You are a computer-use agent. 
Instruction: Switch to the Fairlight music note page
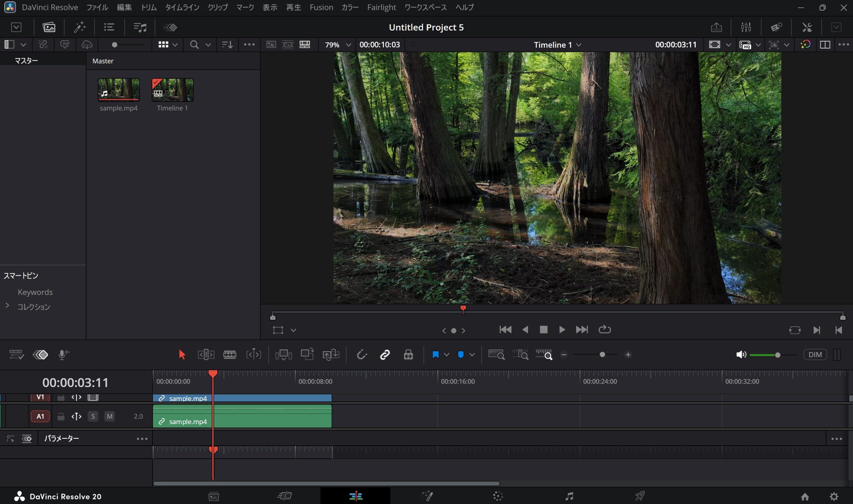click(569, 496)
